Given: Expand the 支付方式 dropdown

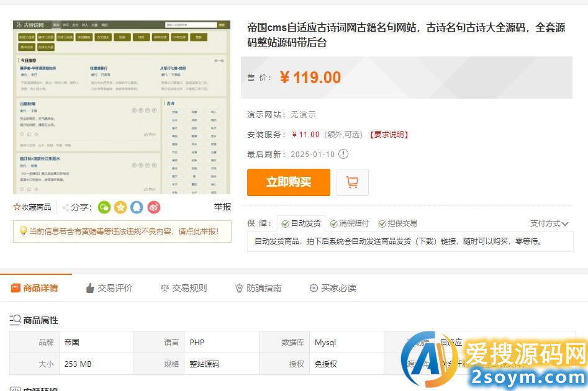Looking at the screenshot, I should pyautogui.click(x=549, y=223).
